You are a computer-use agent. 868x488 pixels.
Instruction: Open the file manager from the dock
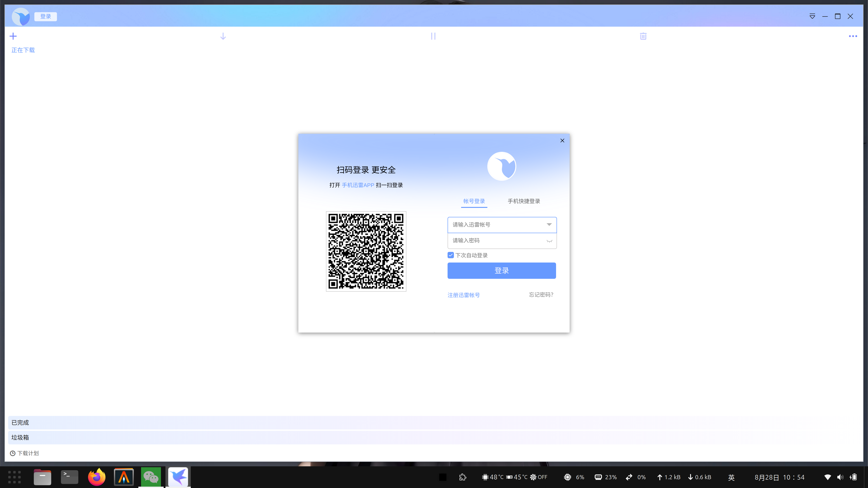click(42, 477)
